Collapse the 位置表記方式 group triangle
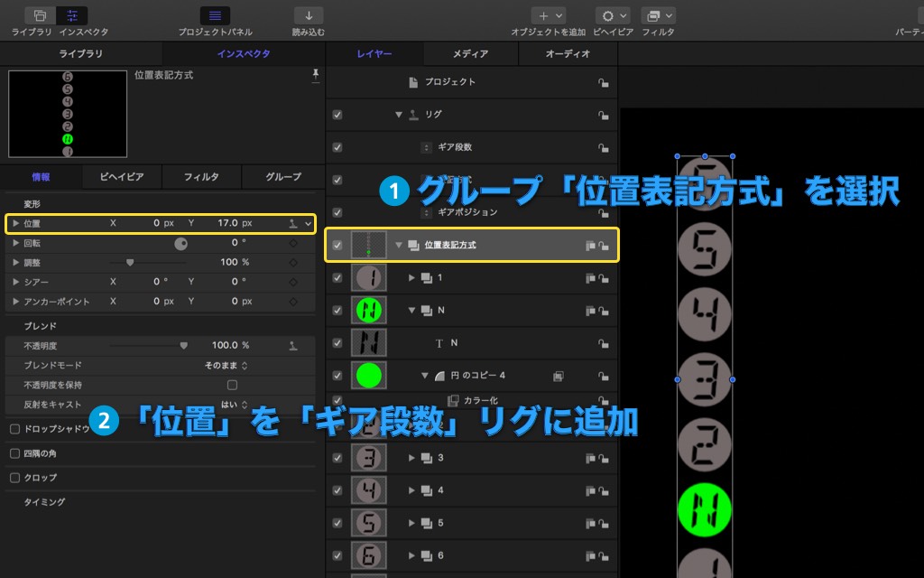 coord(399,245)
